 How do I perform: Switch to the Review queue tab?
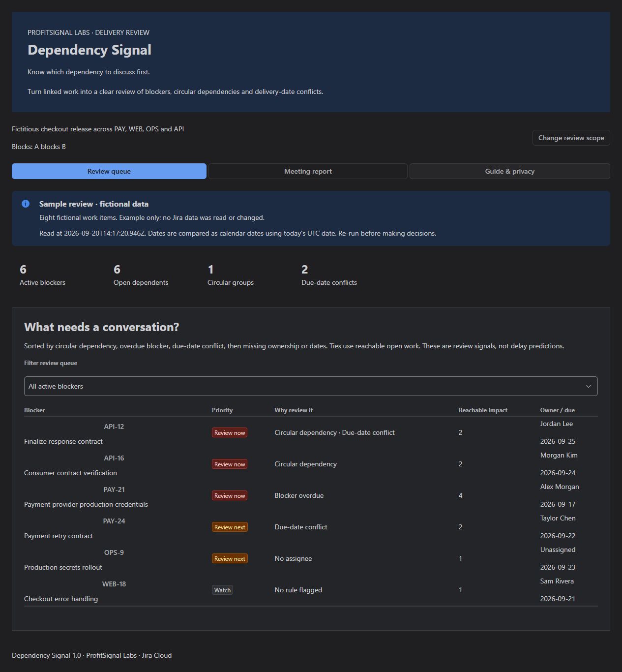pos(109,171)
